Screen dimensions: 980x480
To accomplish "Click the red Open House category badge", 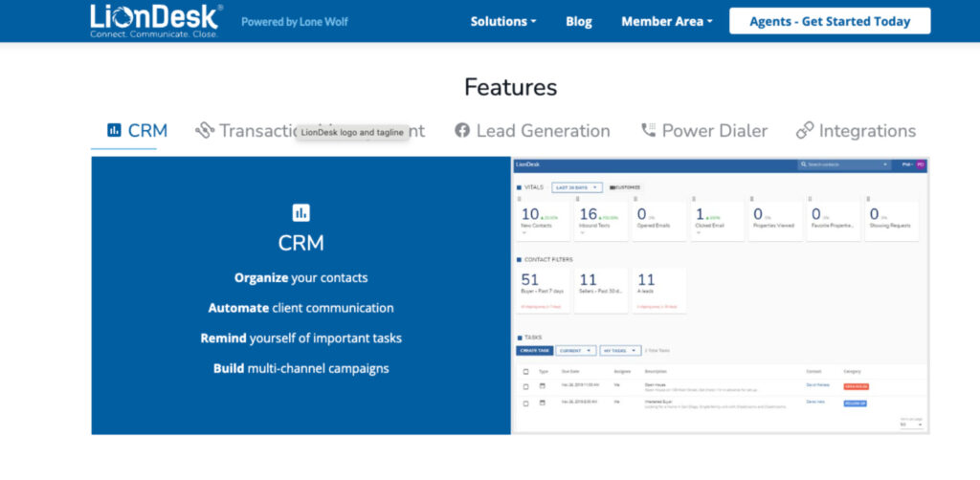I will tap(856, 386).
